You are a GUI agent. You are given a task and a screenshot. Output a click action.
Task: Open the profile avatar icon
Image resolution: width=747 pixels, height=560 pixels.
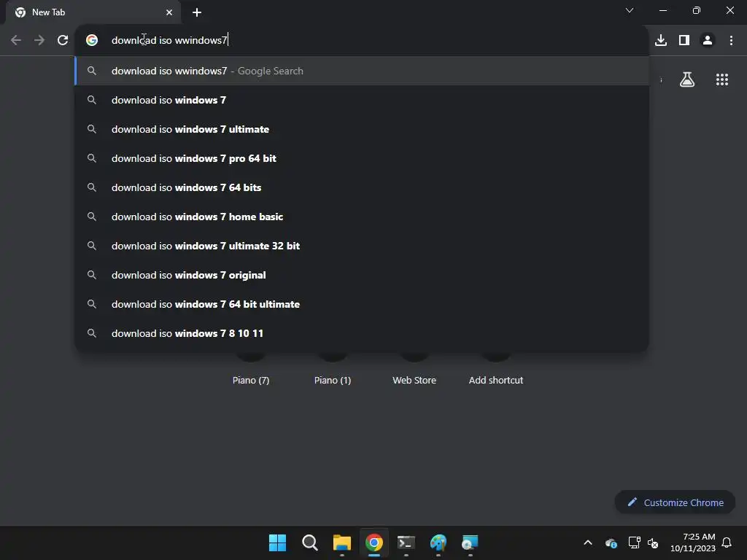pos(708,40)
